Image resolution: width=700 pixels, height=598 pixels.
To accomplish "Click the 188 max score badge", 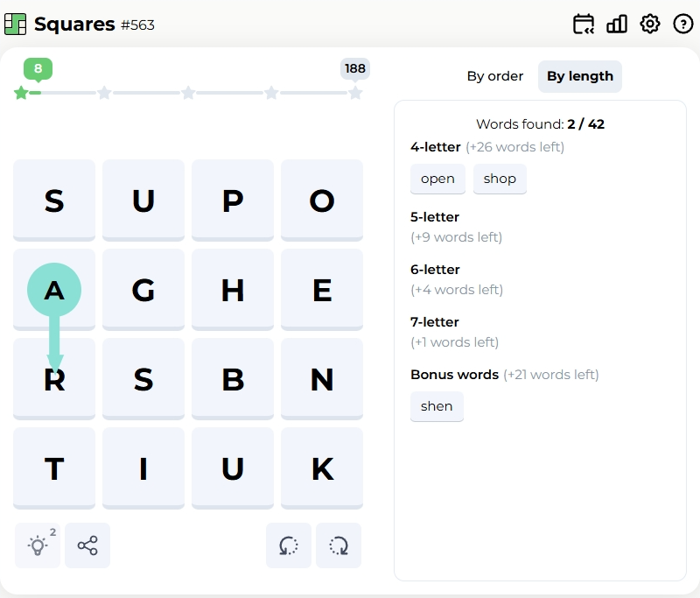I will tap(355, 69).
